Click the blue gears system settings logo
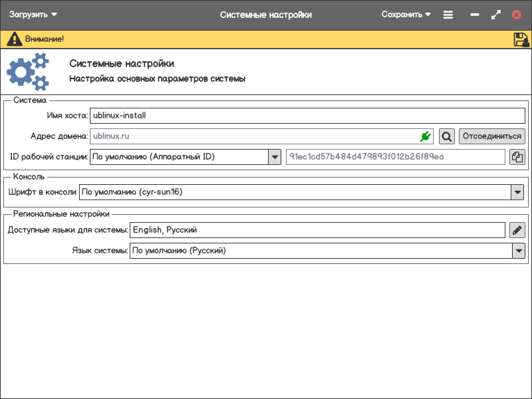The image size is (532, 399). pyautogui.click(x=28, y=72)
